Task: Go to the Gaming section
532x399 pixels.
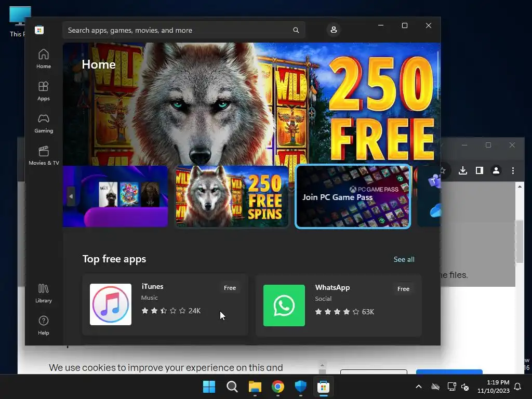Action: [44, 123]
